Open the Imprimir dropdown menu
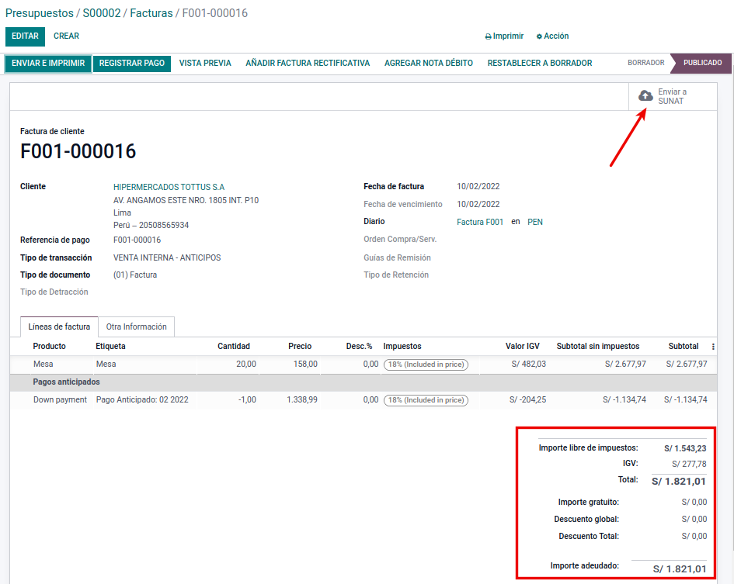The height and width of the screenshot is (584, 734). (x=505, y=36)
